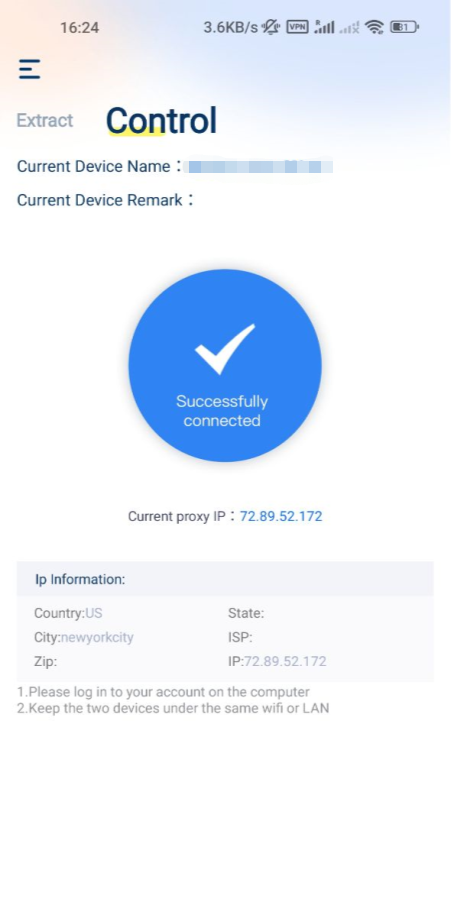Tap the Wi-Fi status icon
This screenshot has width=452, height=913.
point(374,27)
